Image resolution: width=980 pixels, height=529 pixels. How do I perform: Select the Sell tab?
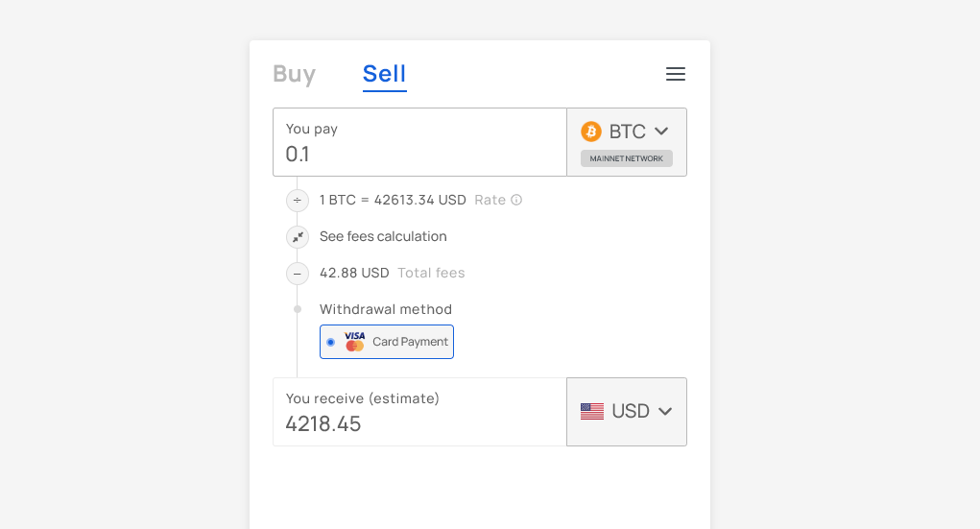point(384,74)
